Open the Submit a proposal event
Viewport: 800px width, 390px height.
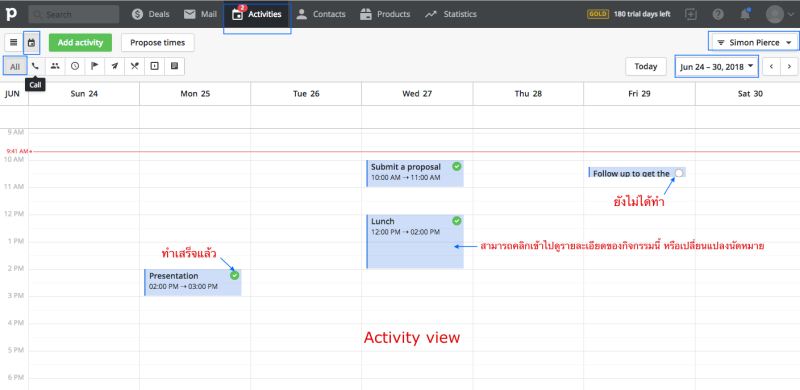[x=415, y=173]
